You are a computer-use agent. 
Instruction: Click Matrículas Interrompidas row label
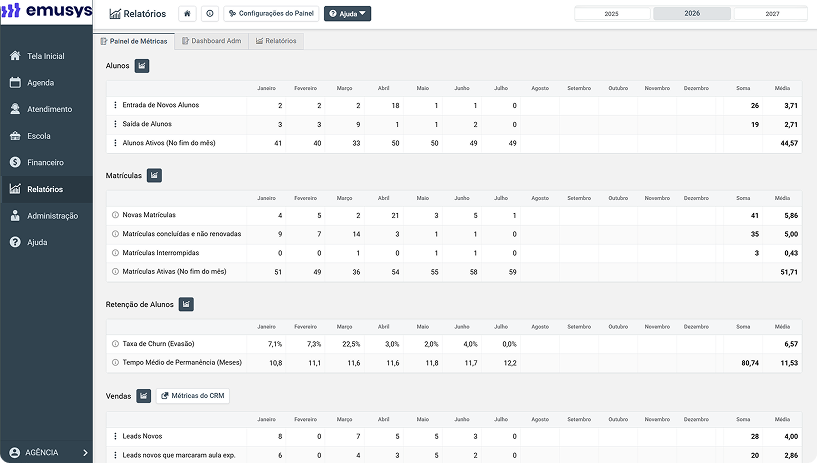point(160,253)
